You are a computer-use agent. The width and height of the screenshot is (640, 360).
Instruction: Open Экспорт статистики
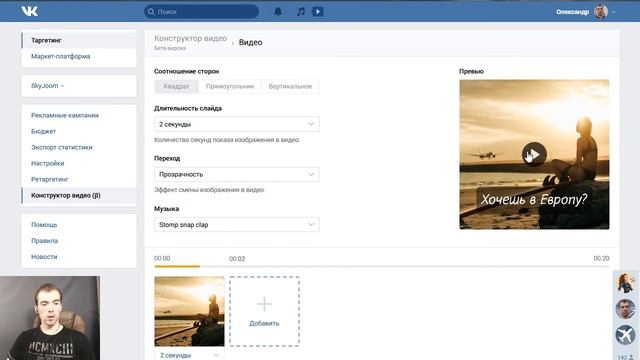(62, 147)
